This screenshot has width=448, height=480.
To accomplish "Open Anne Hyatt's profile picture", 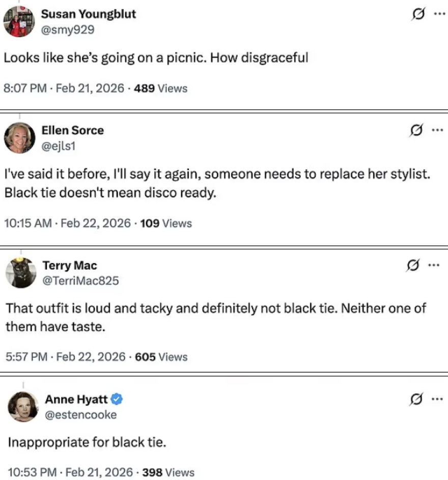I will click(23, 407).
